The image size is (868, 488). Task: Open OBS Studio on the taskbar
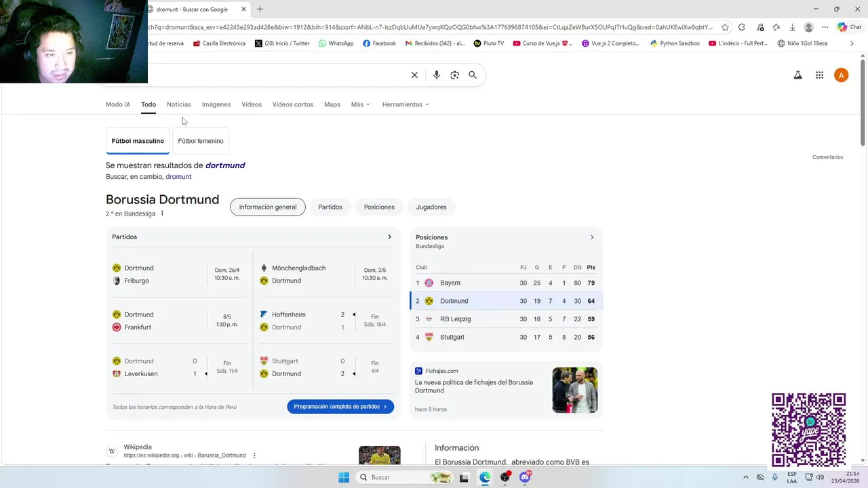tap(505, 477)
